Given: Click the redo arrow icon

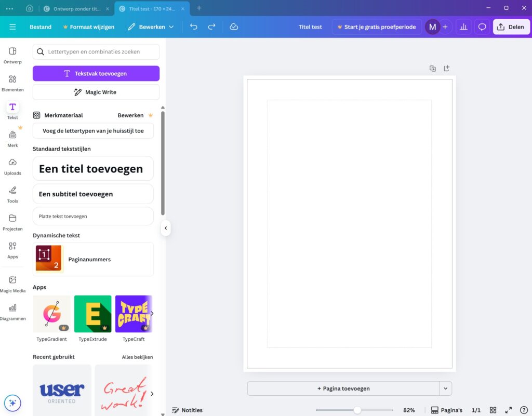Looking at the screenshot, I should coord(211,27).
